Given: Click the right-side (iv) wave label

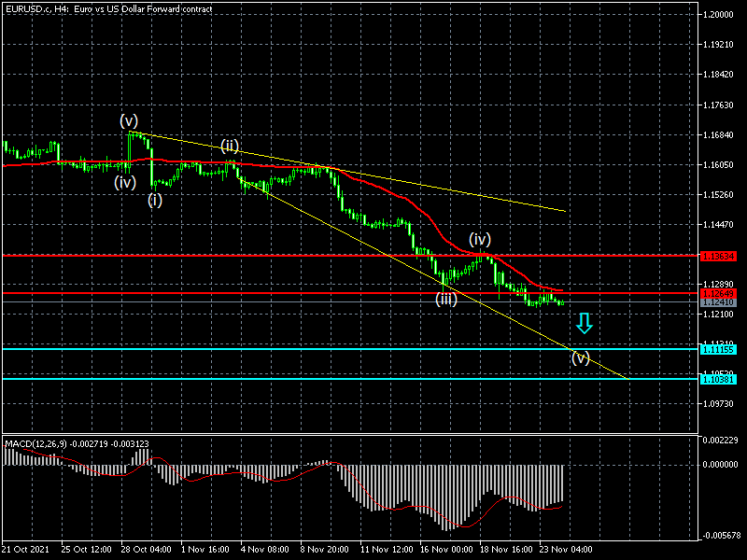Looking at the screenshot, I should (480, 239).
